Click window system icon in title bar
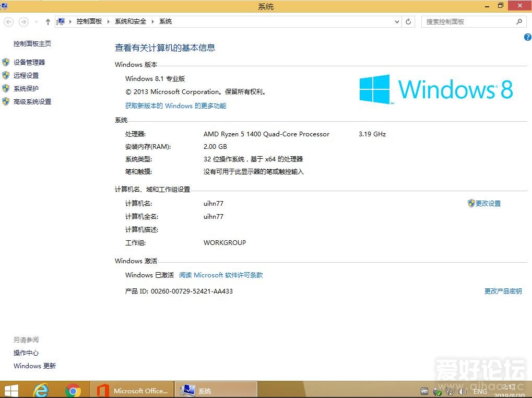Screen dimensions: 532x398 pyautogui.click(x=4, y=6)
